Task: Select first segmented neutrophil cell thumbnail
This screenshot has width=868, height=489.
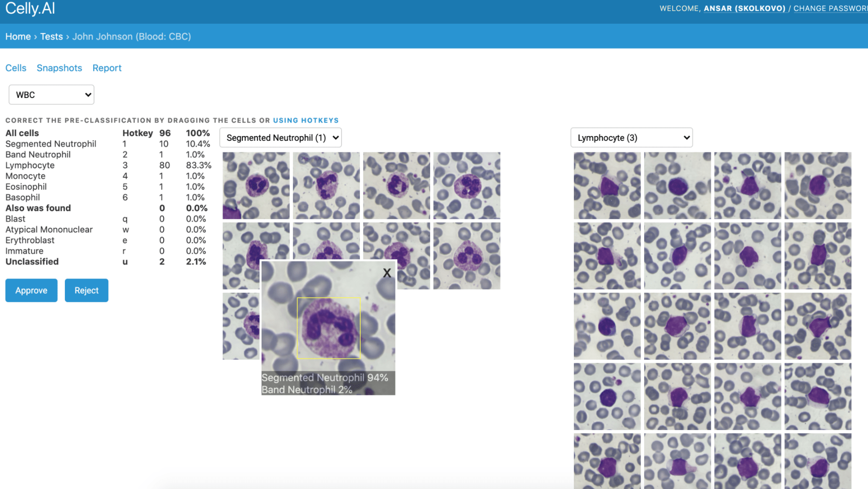Action: (256, 185)
